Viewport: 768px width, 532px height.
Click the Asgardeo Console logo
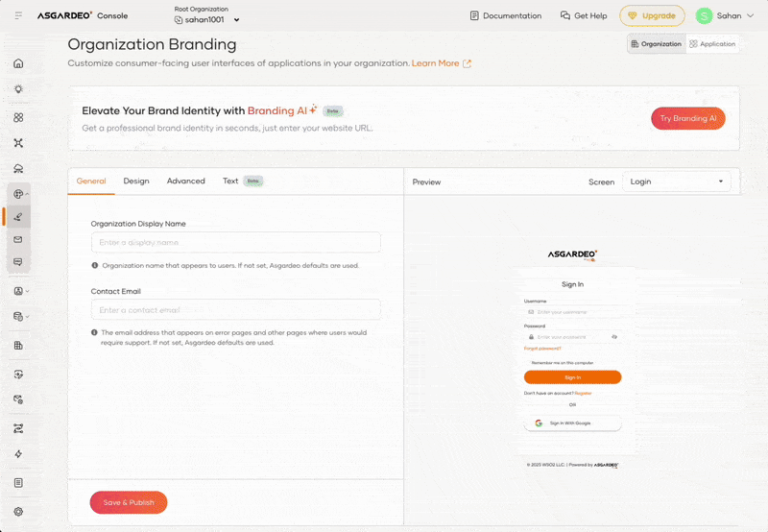pos(83,15)
